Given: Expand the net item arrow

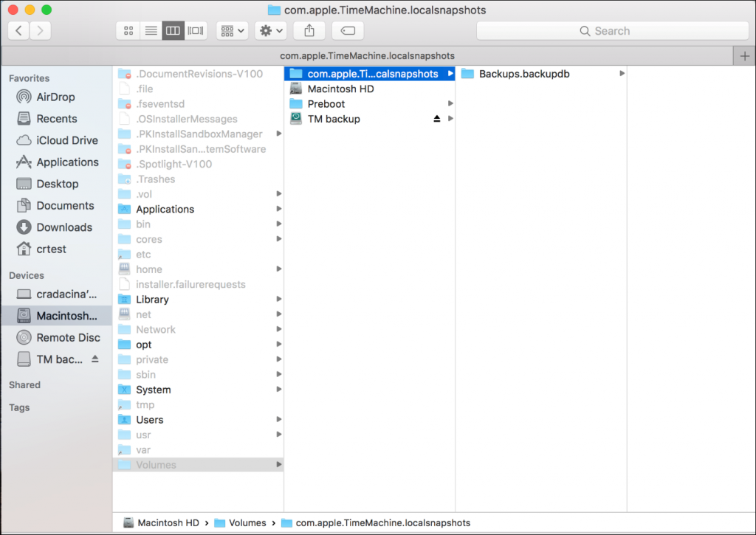Looking at the screenshot, I should (x=278, y=314).
